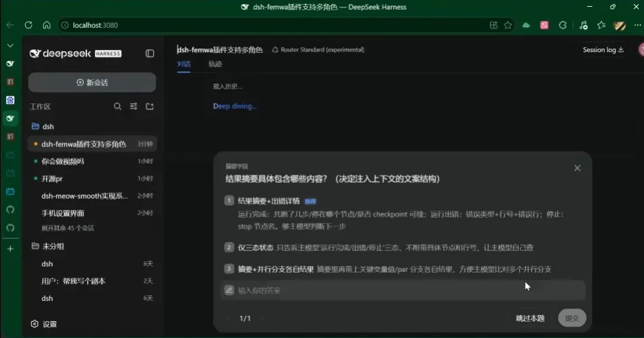Open the browser Settings and more menu
644x338 pixels.
(637, 25)
